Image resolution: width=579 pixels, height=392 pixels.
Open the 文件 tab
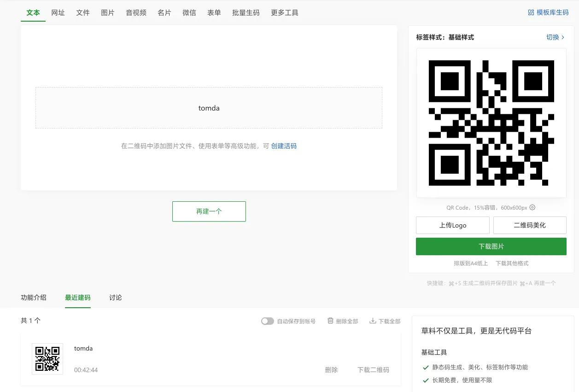click(83, 12)
